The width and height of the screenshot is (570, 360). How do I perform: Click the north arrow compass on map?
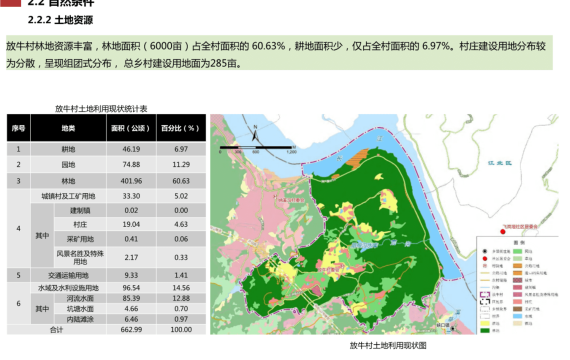pos(255,134)
